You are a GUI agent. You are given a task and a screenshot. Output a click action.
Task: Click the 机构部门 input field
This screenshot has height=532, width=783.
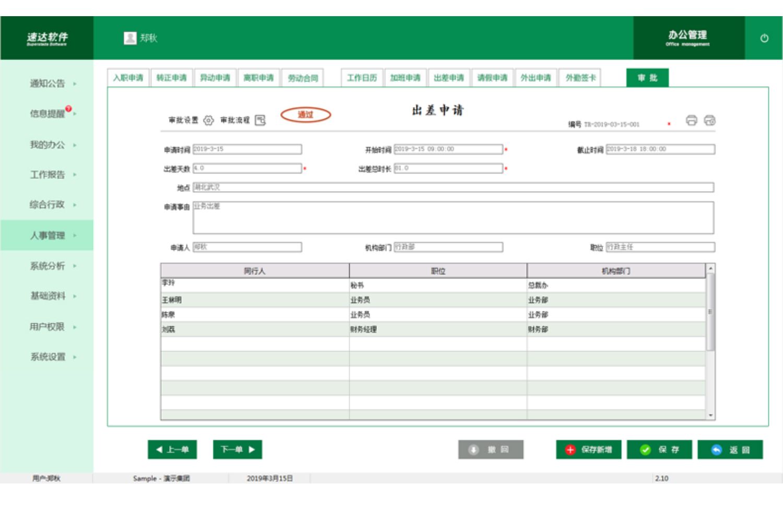click(x=448, y=247)
